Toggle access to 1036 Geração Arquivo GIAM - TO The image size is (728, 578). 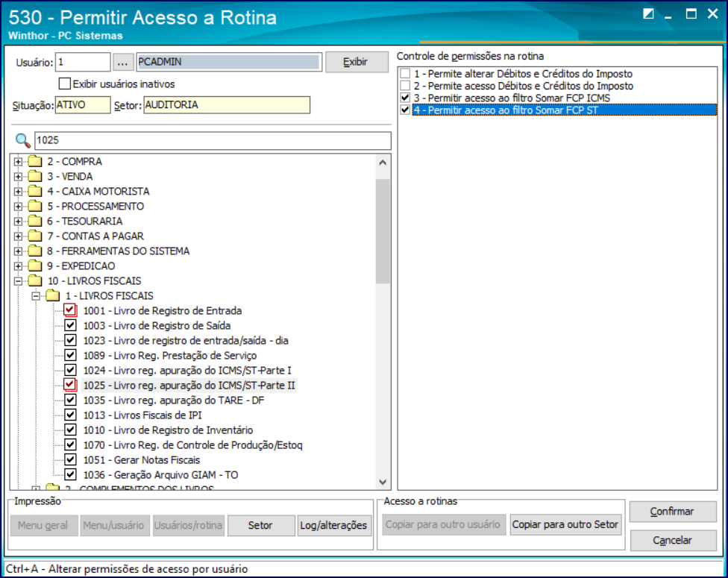tap(70, 474)
